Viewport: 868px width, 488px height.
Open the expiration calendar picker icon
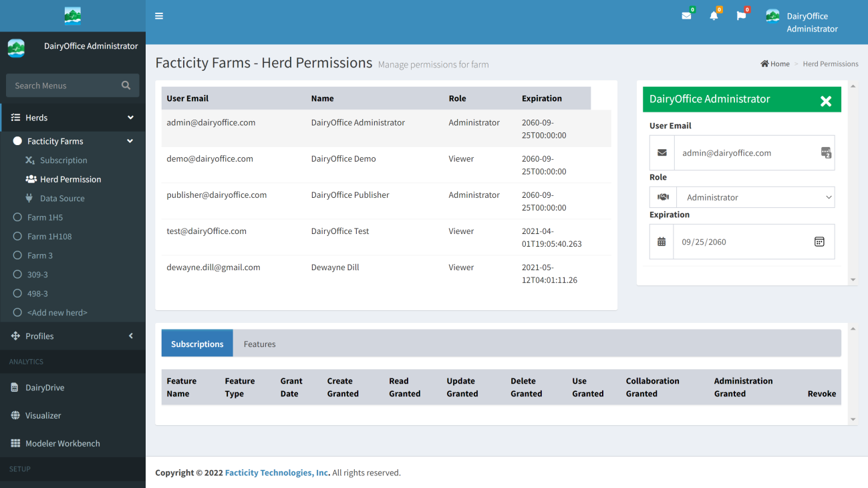819,242
